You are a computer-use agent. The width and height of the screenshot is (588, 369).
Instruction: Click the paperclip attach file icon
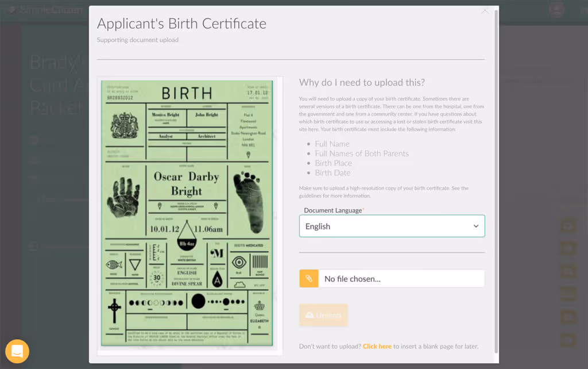pos(309,279)
